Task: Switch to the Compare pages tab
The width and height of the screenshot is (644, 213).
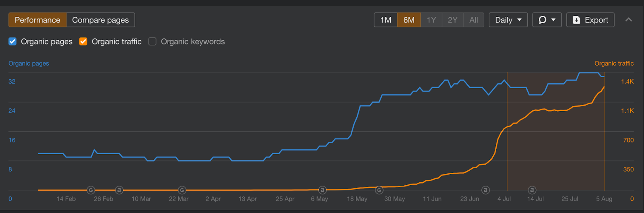Action: pos(100,20)
